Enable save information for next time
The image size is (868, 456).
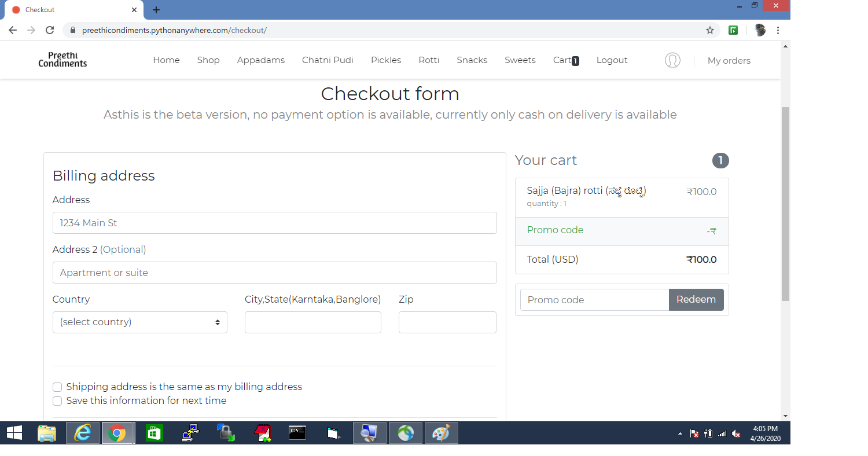[x=57, y=400]
